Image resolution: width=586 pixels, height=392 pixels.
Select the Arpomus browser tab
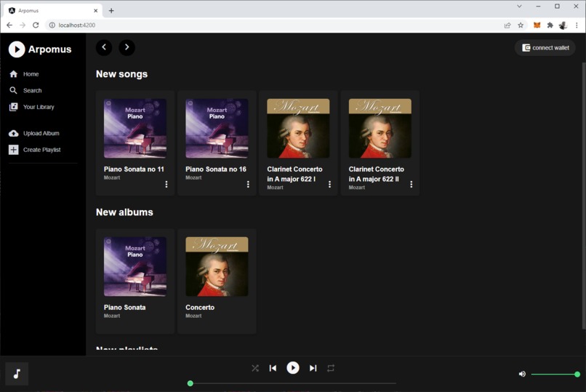52,10
